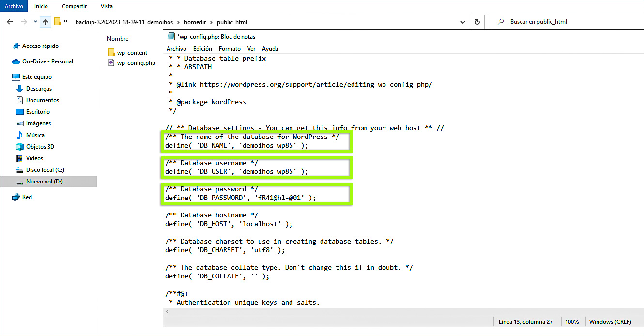Select Nuevo vol (D:) drive
The width and height of the screenshot is (644, 336).
point(44,182)
